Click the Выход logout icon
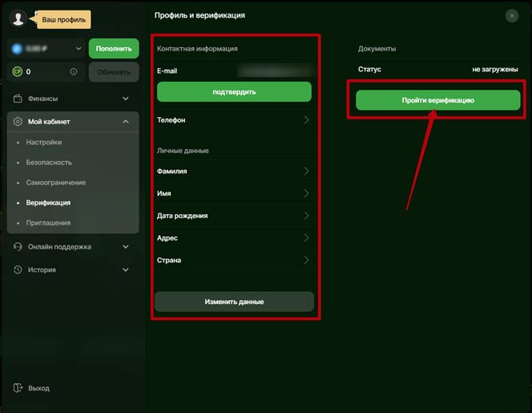The width and height of the screenshot is (532, 413). click(18, 388)
